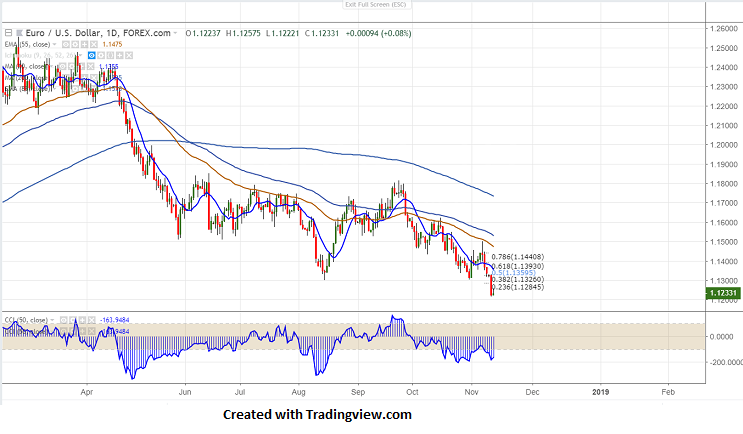The height and width of the screenshot is (434, 743).
Task: Open Ichimoku source code braces icon
Action: tap(110, 55)
